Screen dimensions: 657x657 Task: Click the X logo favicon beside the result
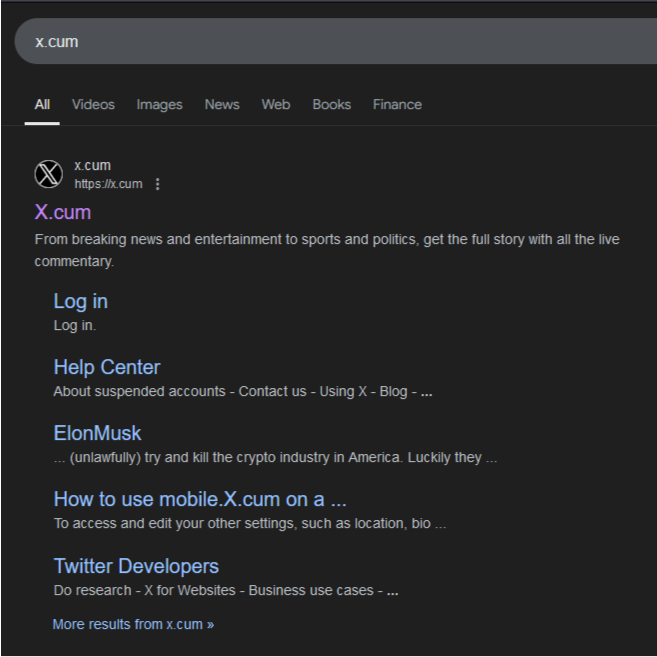pos(48,174)
